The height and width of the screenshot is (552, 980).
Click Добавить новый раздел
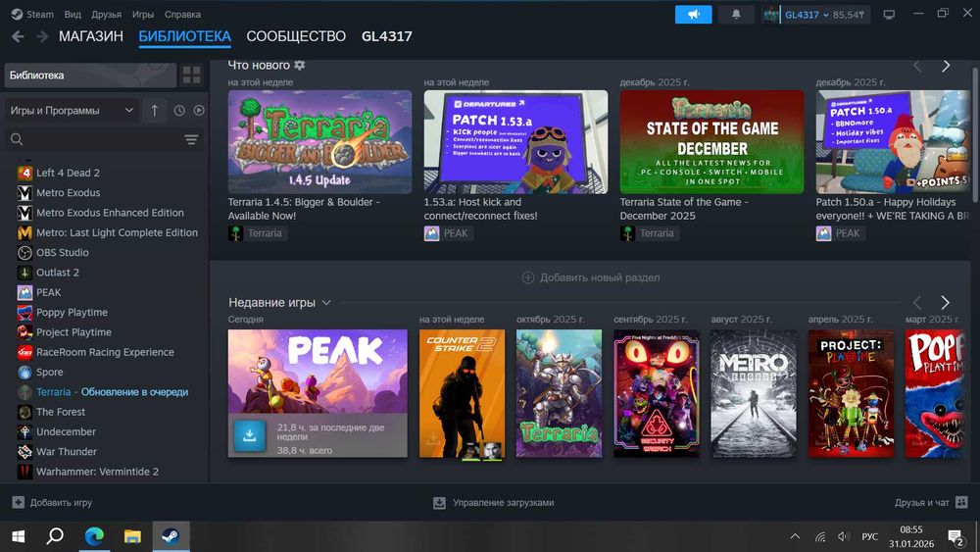[591, 277]
